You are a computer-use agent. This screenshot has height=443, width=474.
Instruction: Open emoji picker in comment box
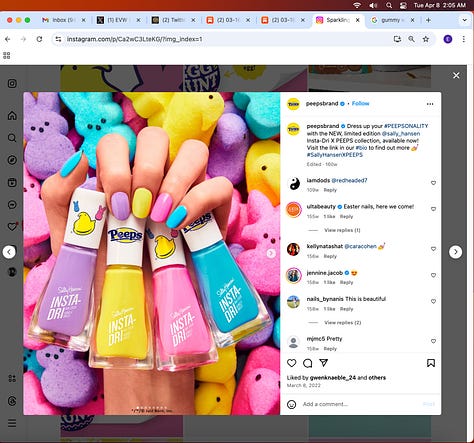(292, 404)
